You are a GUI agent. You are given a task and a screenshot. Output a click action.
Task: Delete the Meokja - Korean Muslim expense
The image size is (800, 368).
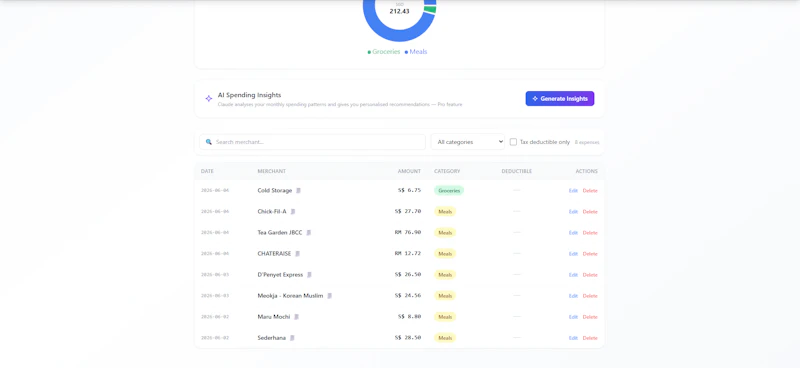[590, 296]
